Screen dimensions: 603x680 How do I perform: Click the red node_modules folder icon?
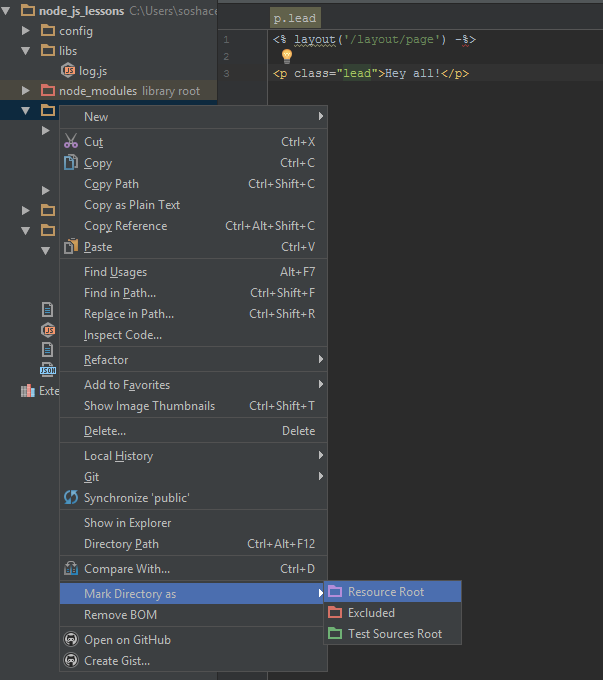click(x=48, y=90)
